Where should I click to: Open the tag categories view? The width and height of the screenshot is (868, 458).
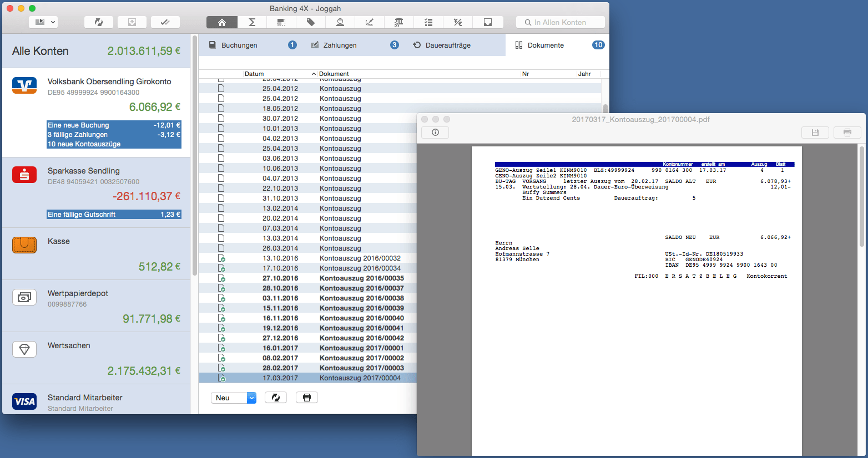(x=311, y=22)
